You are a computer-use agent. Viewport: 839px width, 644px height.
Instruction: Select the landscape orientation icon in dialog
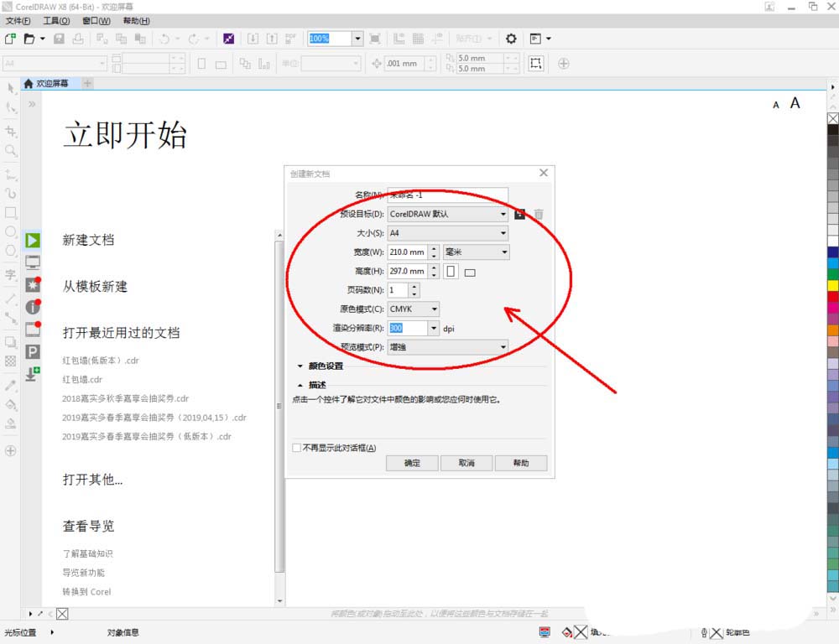470,272
